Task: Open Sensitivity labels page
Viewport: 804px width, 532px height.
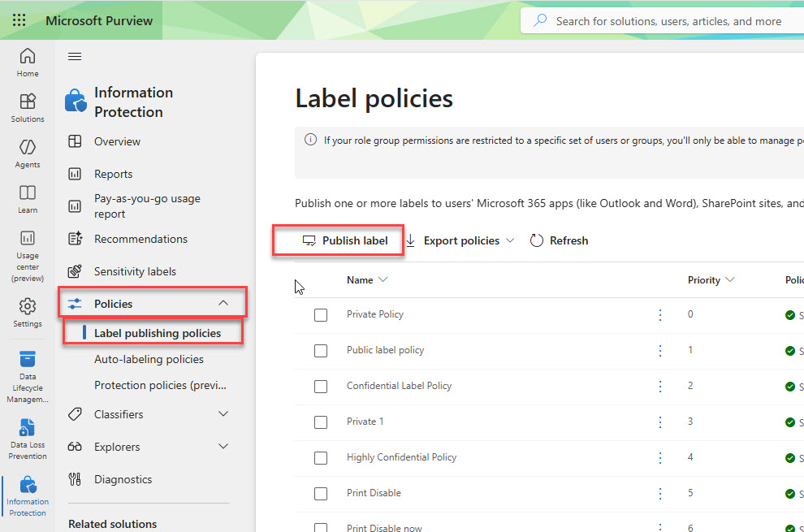Action: (x=135, y=271)
